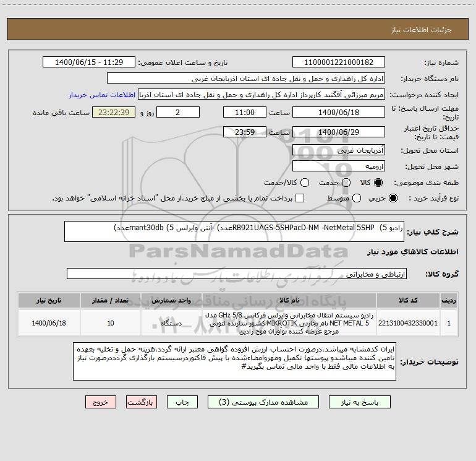Click the remaining days field showing 2
This screenshot has height=461, width=476.
178,112
